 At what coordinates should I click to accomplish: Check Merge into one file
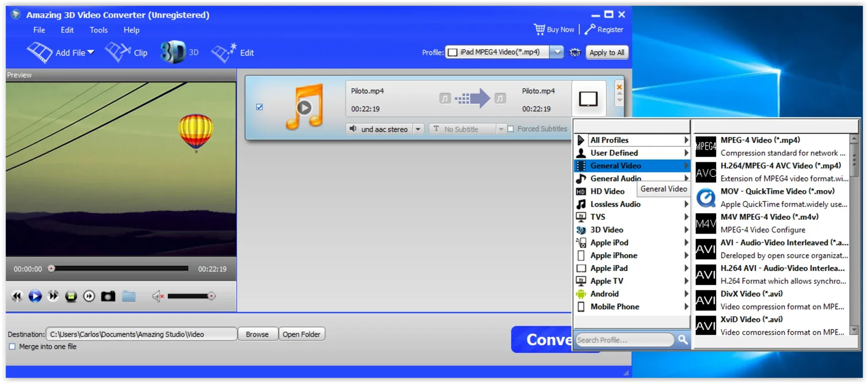coord(12,347)
